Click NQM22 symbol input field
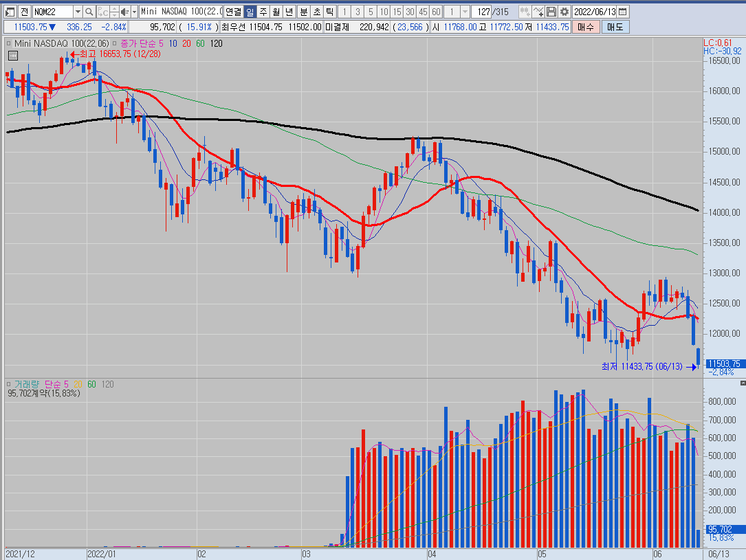This screenshot has width=746, height=560. (53, 12)
